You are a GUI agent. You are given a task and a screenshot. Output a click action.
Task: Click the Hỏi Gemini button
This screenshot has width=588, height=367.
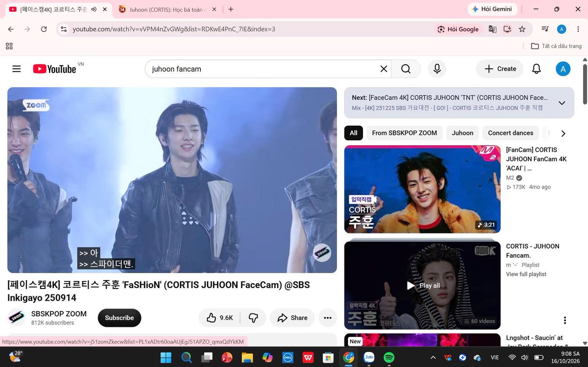point(491,9)
